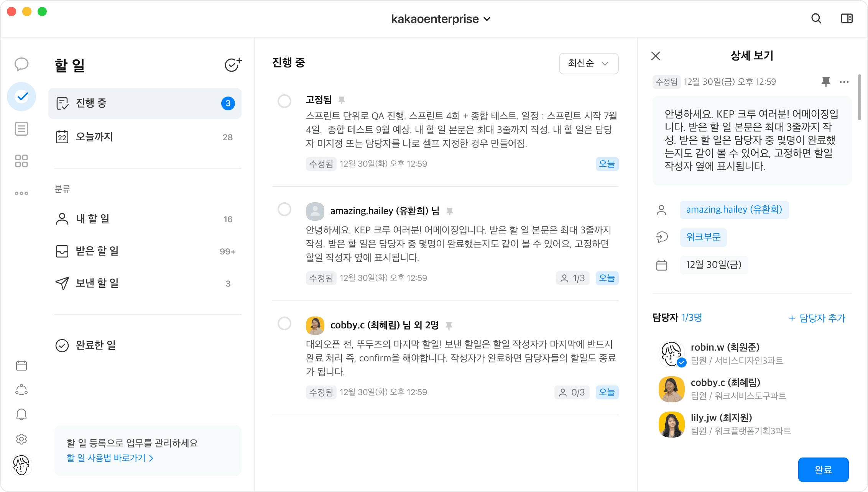Click amazing.hailey (유환희) requester tag
Viewport: 868px width, 492px height.
point(734,210)
